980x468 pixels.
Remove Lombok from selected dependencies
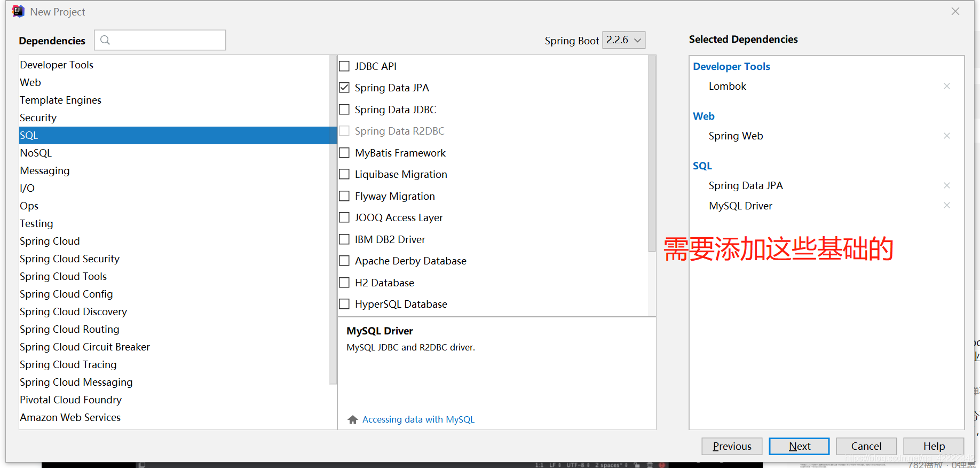(x=946, y=86)
